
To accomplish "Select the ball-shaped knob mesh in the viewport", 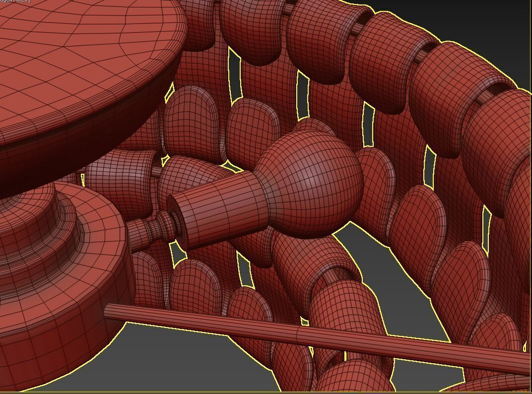I will [309, 184].
